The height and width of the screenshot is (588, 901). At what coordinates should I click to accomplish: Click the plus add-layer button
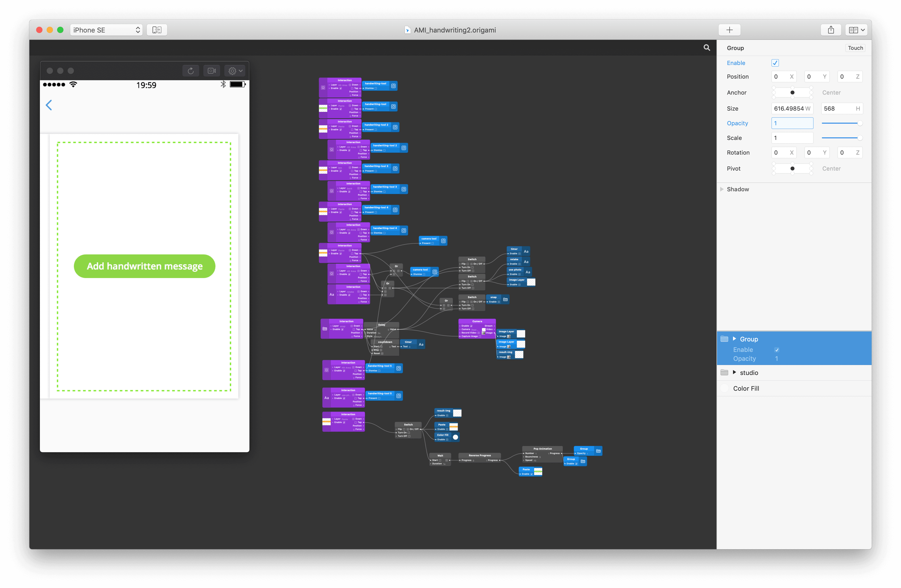[729, 30]
